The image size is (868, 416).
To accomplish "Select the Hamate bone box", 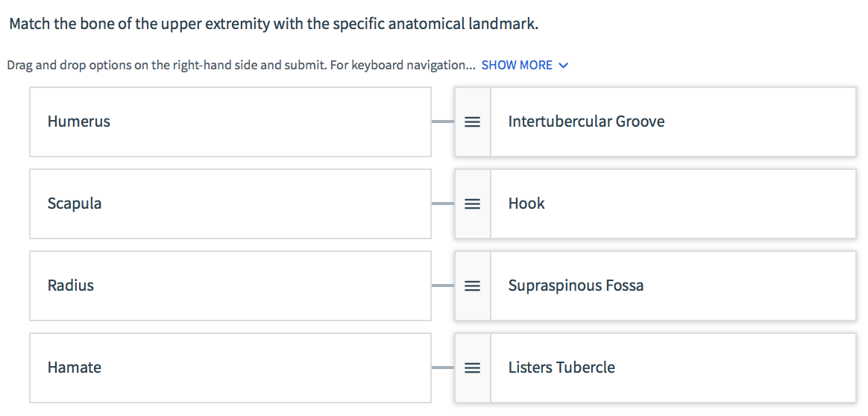I will [230, 368].
